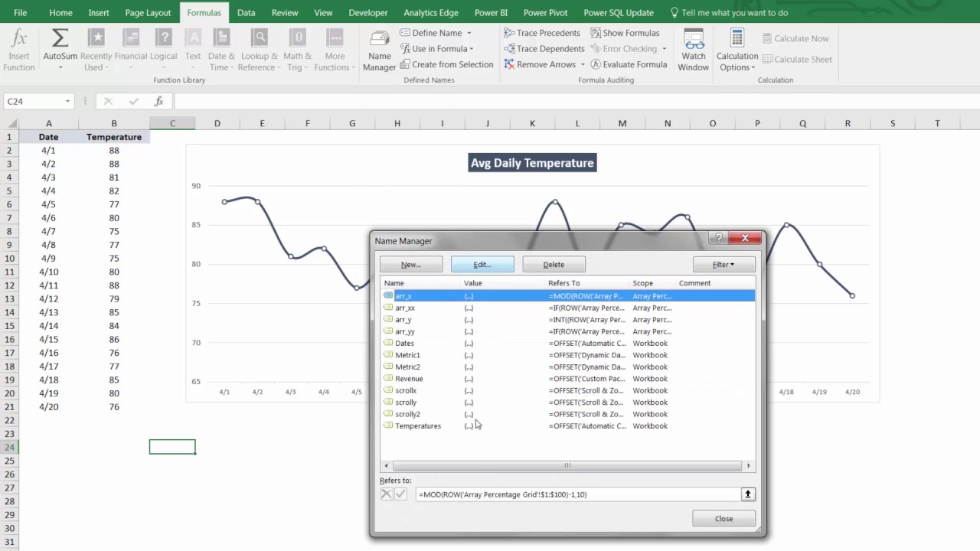Open the Insert Function dialog
This screenshot has width=980, height=551.
click(x=19, y=51)
